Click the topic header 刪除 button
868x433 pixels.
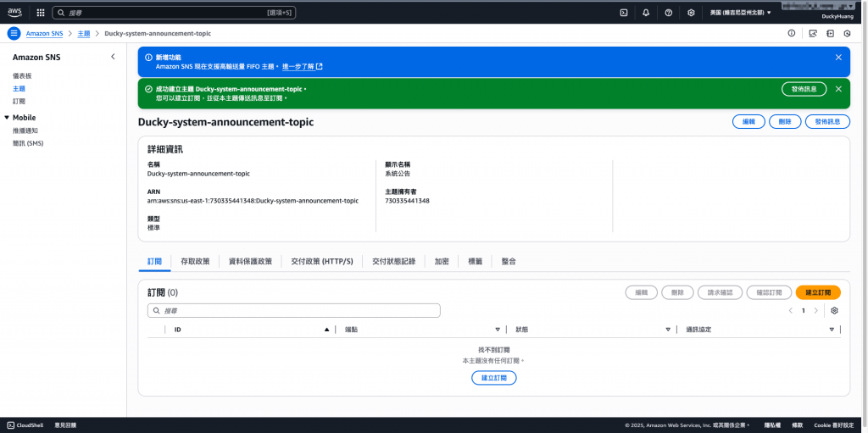785,122
